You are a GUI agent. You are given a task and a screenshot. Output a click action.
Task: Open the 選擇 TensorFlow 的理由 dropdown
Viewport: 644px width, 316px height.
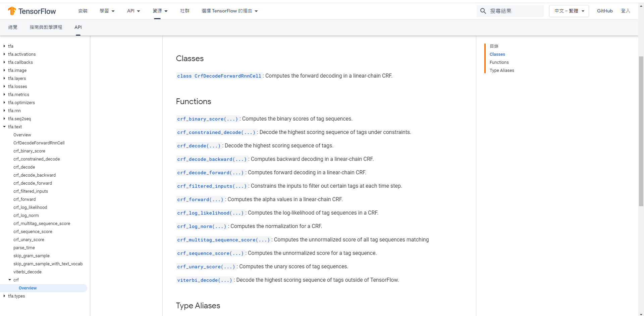click(229, 11)
